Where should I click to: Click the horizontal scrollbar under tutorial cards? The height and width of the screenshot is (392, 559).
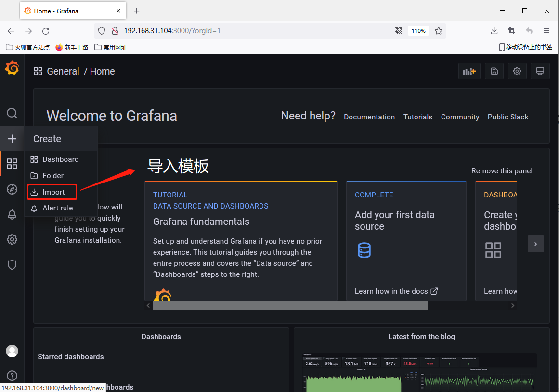[x=290, y=306]
